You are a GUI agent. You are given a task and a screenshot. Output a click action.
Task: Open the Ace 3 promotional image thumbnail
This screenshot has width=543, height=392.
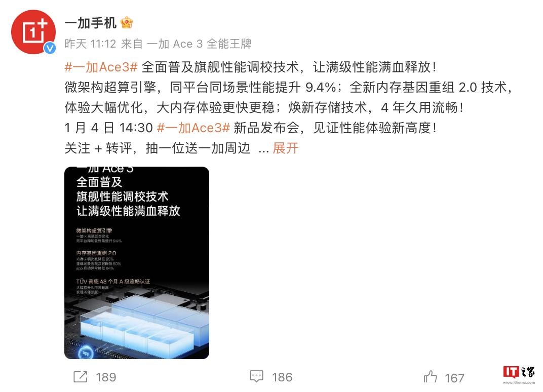pos(137,263)
